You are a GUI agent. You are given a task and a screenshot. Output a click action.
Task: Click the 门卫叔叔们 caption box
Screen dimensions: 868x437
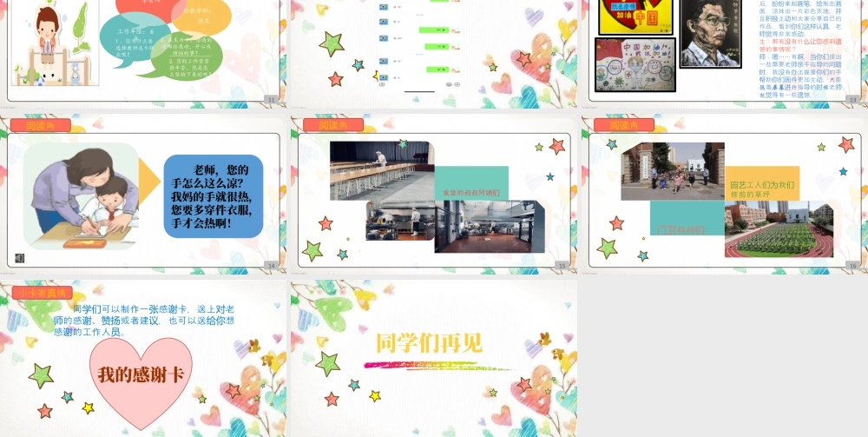[x=687, y=218]
